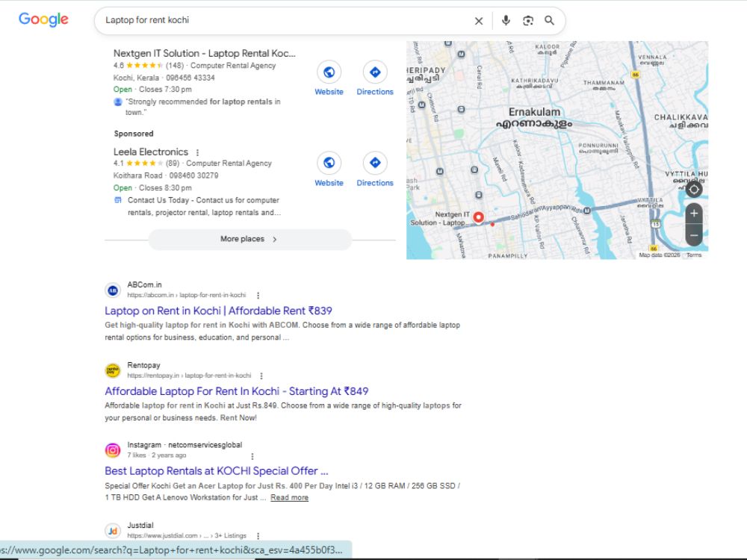Show my location on the map
Screen dimensions: 747x560
pos(694,190)
